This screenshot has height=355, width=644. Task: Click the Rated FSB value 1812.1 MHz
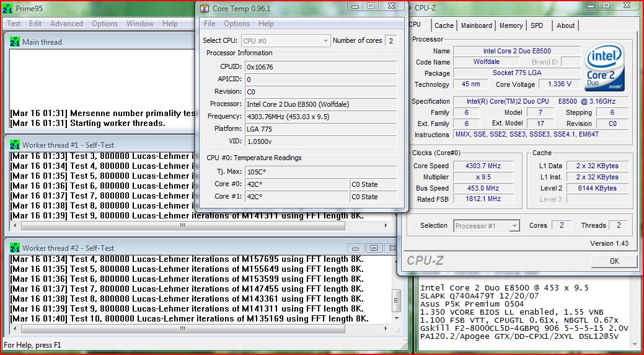tap(483, 199)
